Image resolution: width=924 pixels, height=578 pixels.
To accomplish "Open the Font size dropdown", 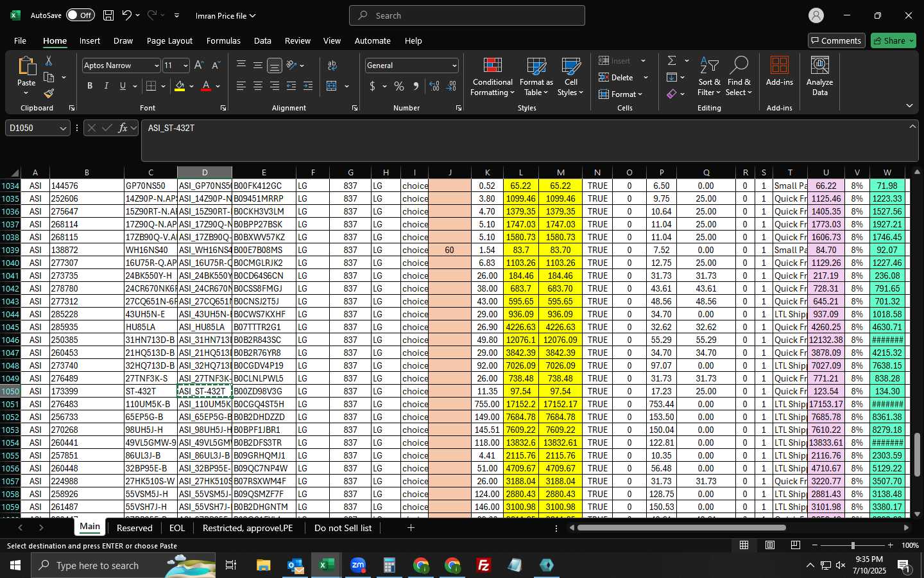I will pos(185,66).
